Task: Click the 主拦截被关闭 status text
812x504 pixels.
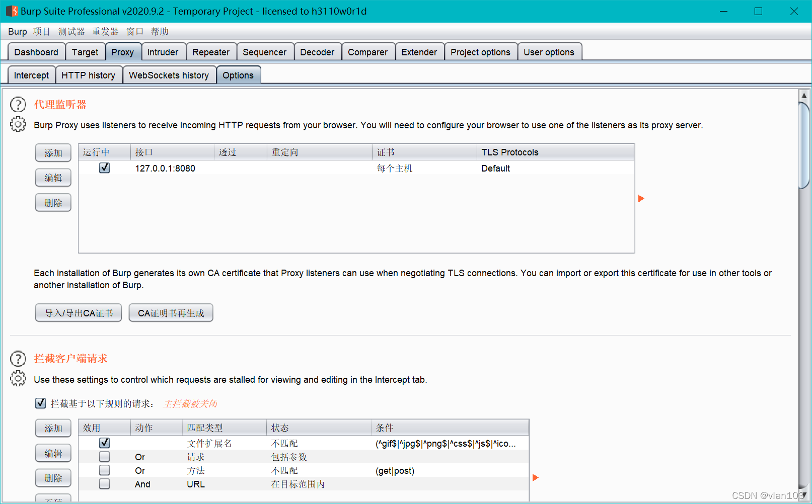Action: (x=191, y=404)
